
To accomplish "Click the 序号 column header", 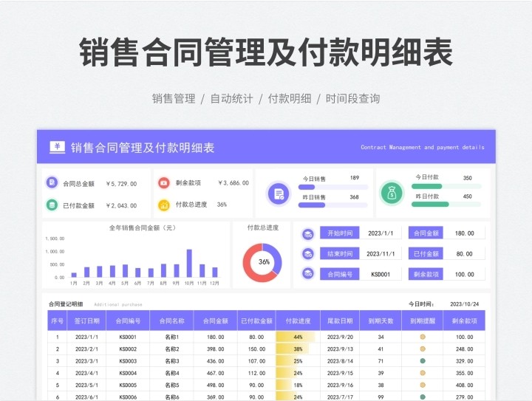I will (x=57, y=321).
